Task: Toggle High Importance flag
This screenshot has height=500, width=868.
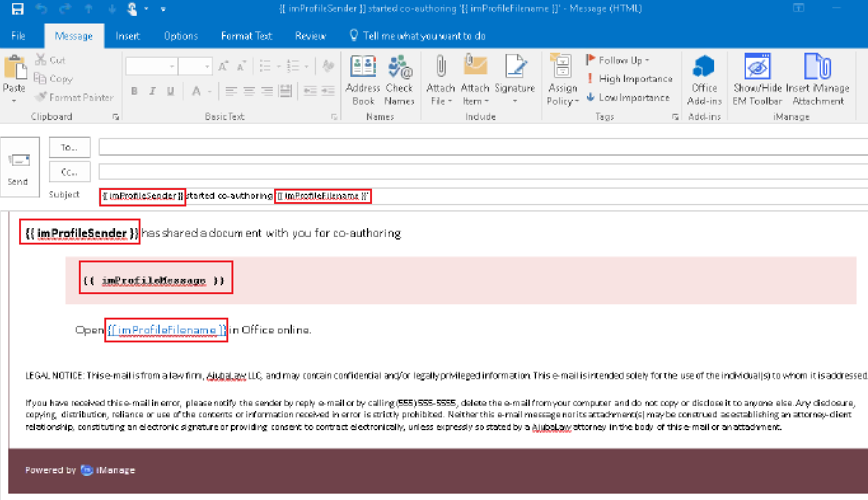Action: tap(628, 79)
